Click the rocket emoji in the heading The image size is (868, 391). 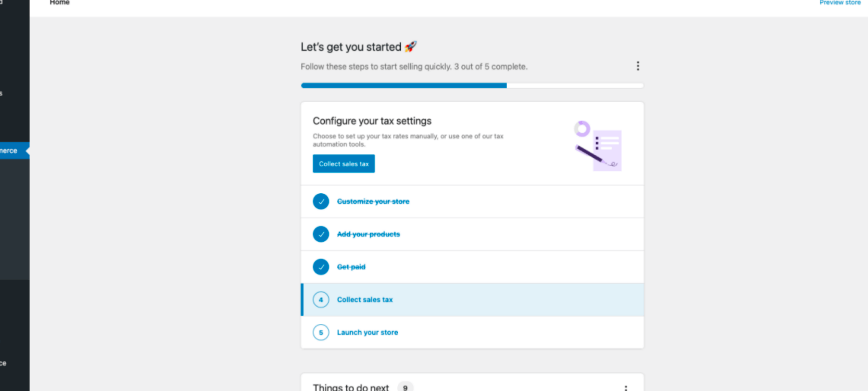pos(410,47)
